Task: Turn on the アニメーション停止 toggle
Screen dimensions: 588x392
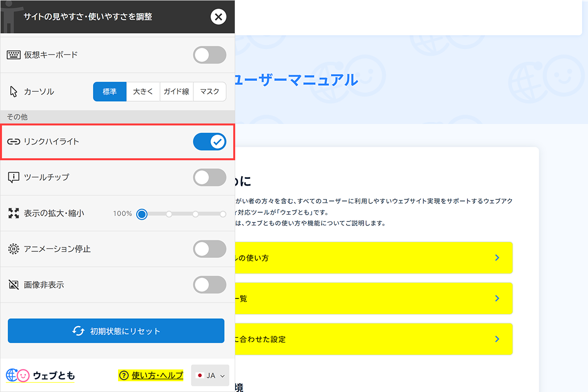Action: [210, 249]
